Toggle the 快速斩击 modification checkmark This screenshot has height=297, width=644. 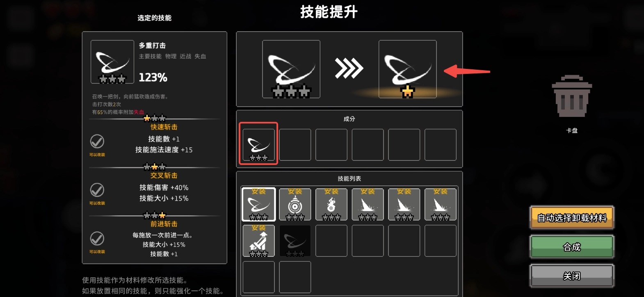point(97,142)
